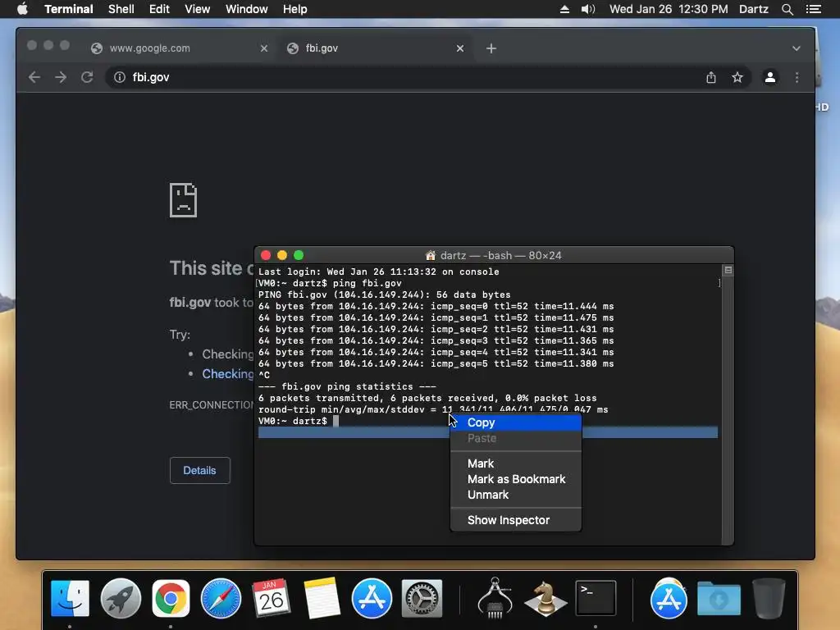Click the Terminal title dartz — -bash
Image resolution: width=840 pixels, height=630 pixels.
[493, 256]
